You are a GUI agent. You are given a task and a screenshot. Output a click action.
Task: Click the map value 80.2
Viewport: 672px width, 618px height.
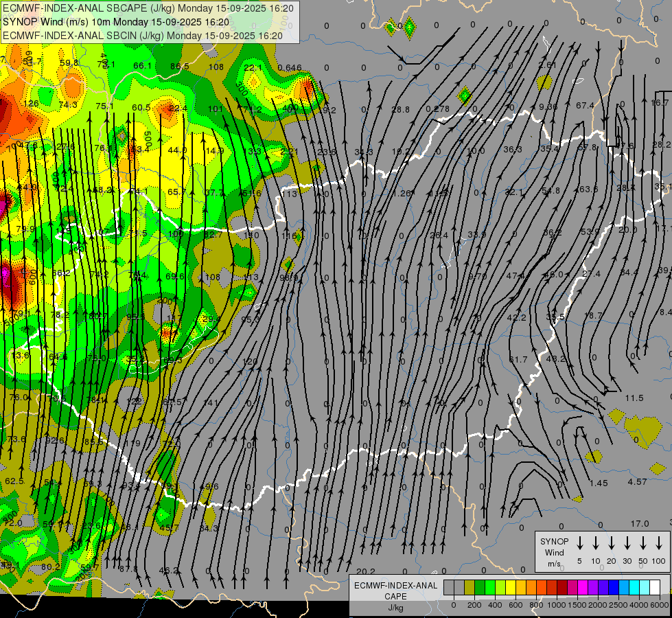pyautogui.click(x=51, y=567)
